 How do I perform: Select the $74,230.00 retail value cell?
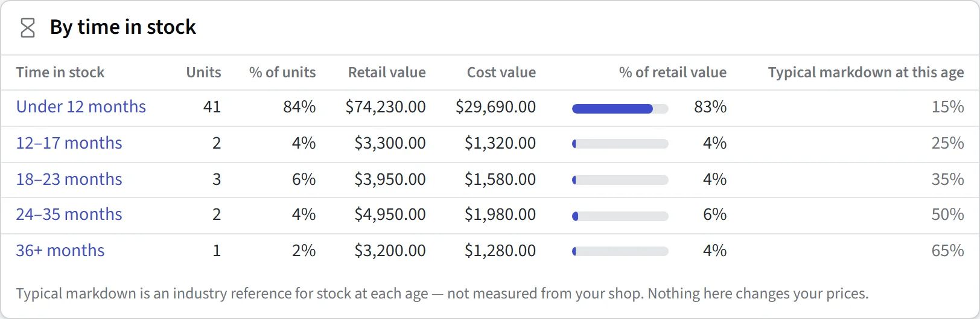[386, 107]
